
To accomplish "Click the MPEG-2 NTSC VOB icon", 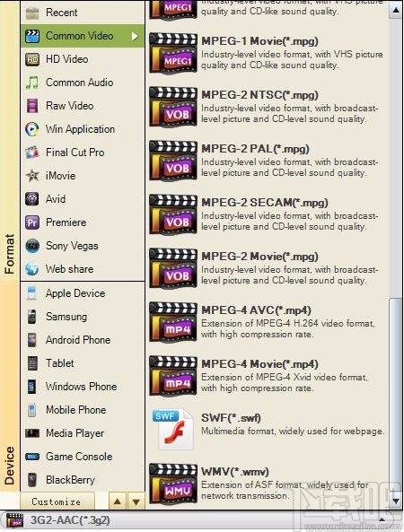I will point(173,107).
